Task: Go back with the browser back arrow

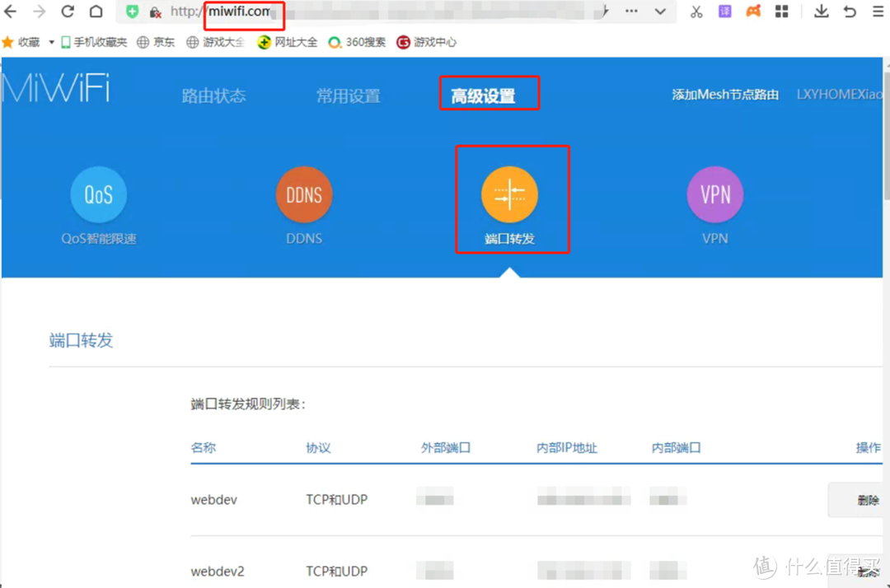Action: coord(10,12)
